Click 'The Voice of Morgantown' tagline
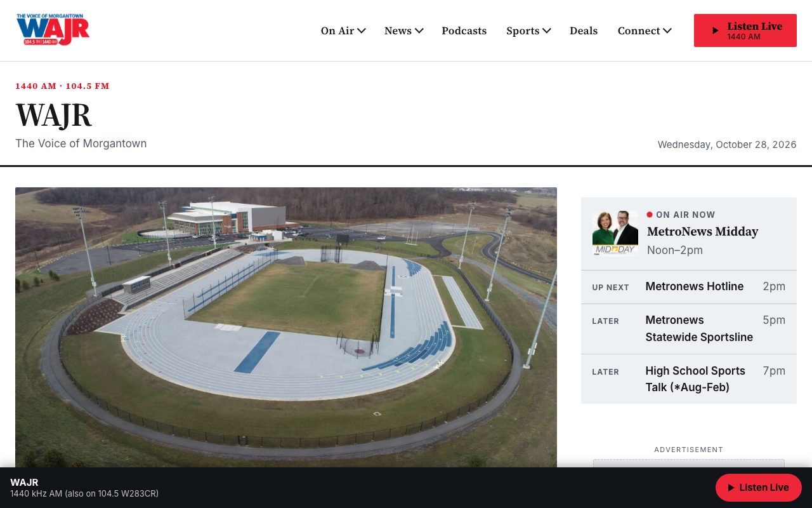The width and height of the screenshot is (812, 508). [81, 144]
